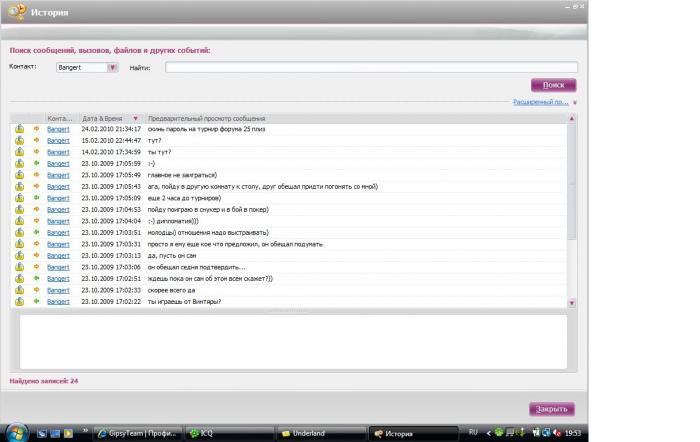Screen dimensions: 700x442
Task: Show hidden tray icons arrow
Action: [488, 433]
